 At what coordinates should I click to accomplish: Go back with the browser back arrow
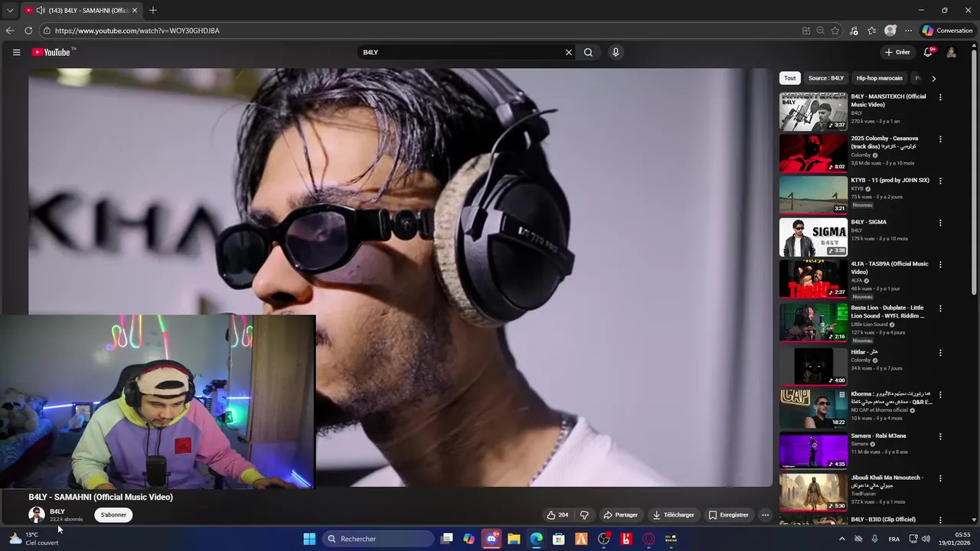coord(10,31)
